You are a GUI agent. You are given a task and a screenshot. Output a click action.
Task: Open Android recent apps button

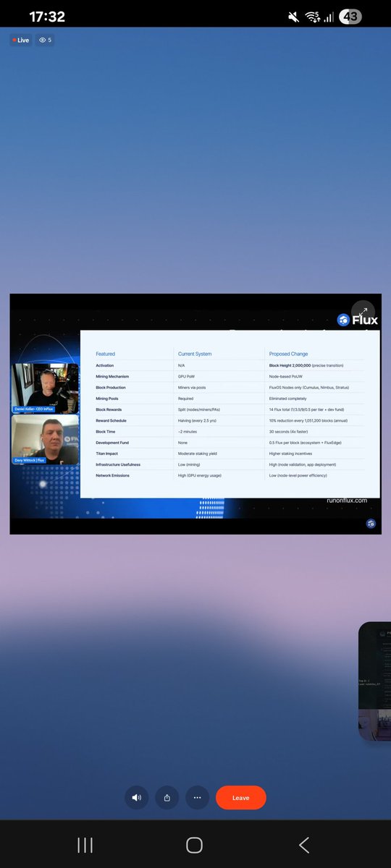point(85,845)
